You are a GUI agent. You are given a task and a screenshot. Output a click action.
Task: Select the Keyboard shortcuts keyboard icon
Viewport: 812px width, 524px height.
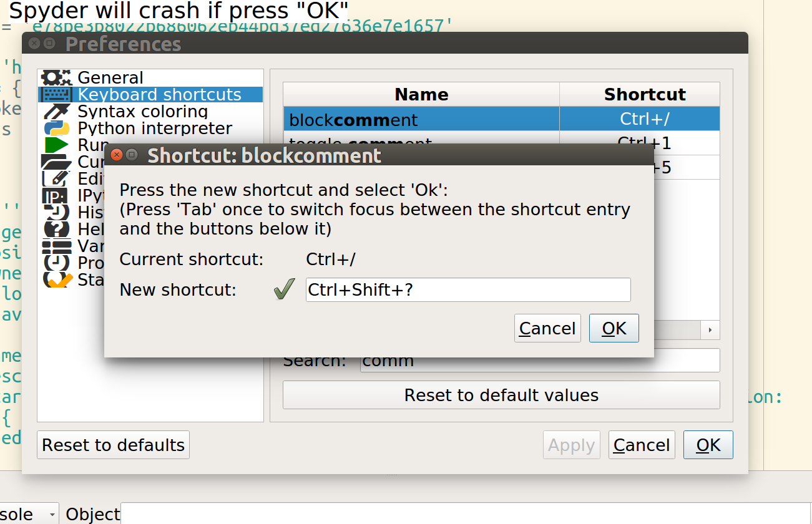56,94
